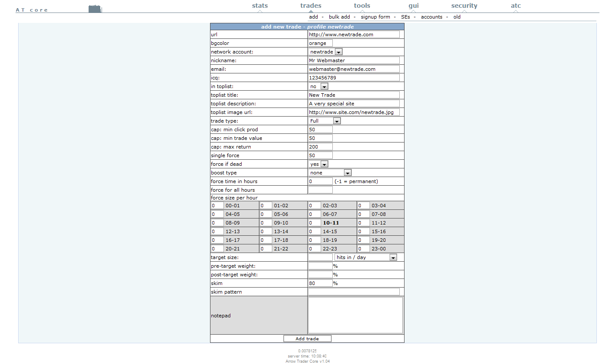Focus the cap min trade value field

click(320, 138)
